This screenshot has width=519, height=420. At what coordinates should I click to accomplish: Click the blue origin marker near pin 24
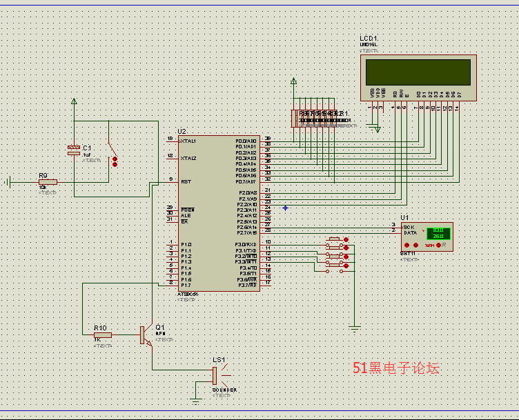coord(285,208)
